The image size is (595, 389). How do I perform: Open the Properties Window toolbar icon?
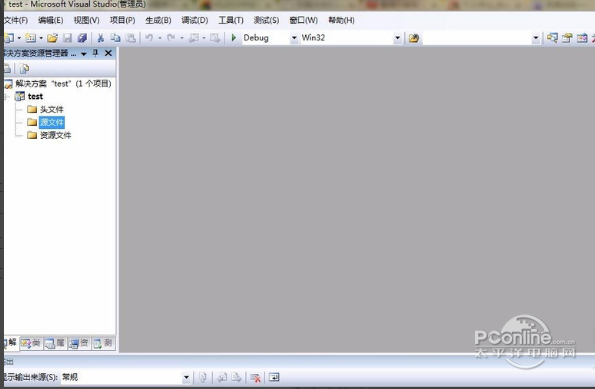click(567, 38)
